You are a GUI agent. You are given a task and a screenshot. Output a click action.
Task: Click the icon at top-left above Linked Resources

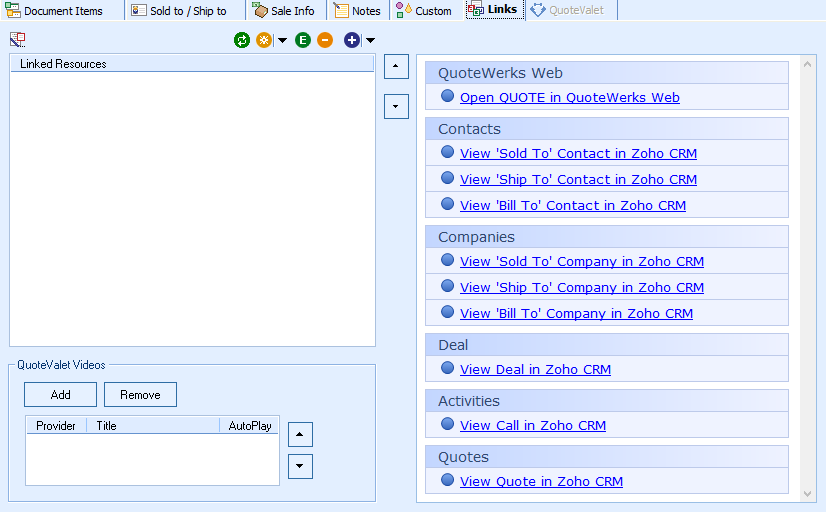point(17,40)
